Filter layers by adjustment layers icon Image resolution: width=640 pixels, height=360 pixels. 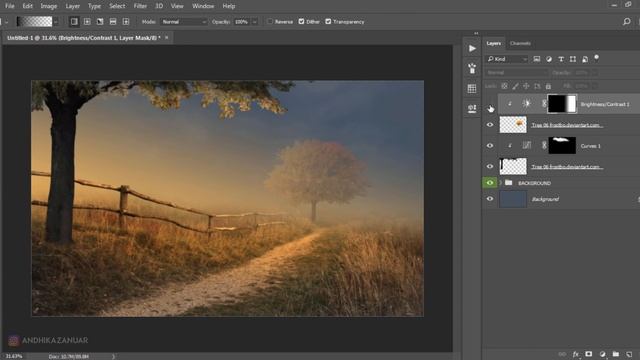pos(549,59)
